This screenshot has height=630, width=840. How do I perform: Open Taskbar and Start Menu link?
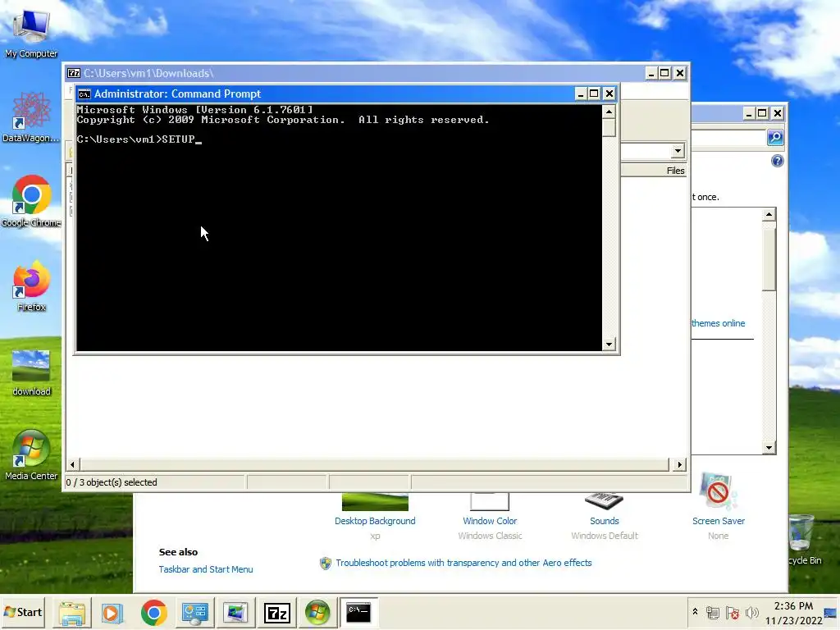[x=206, y=569]
